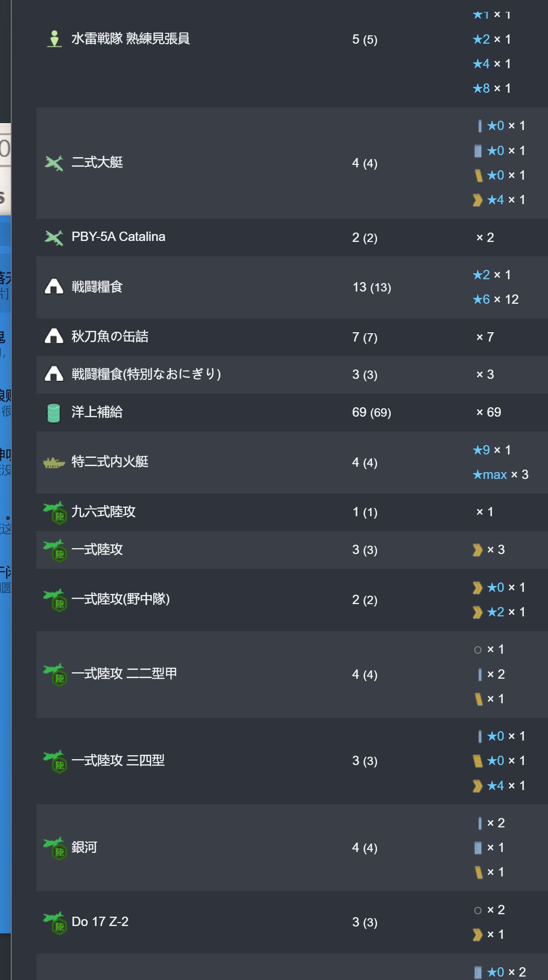Viewport: 548px width, 980px height.
Task: Click the land bomber icon next to 銀河
Action: [x=55, y=848]
